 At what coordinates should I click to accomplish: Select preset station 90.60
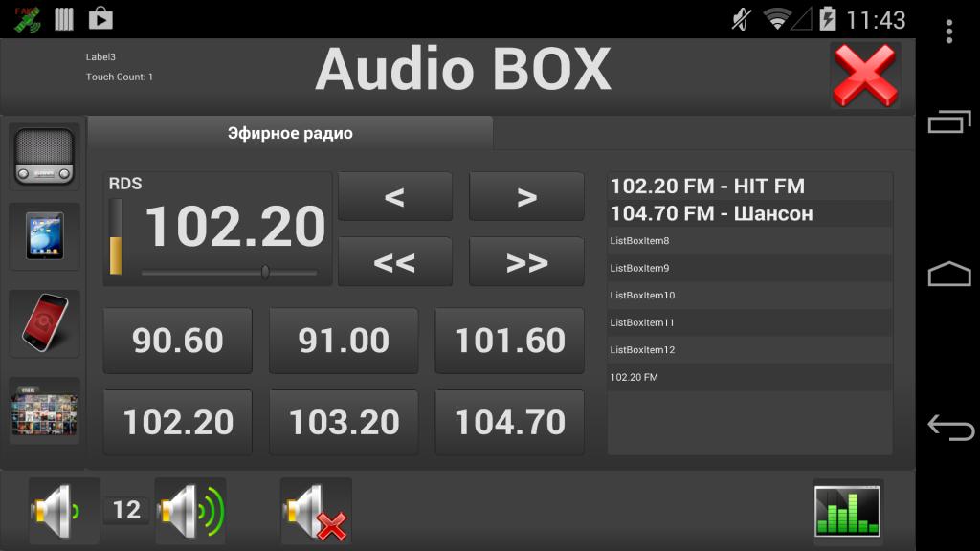click(178, 341)
